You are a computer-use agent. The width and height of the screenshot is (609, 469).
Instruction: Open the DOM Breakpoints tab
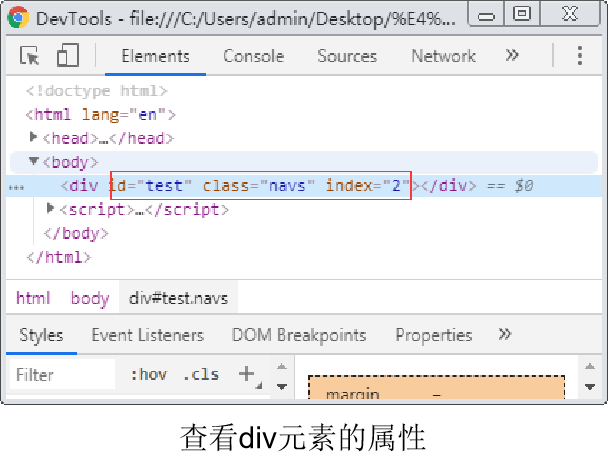299,335
